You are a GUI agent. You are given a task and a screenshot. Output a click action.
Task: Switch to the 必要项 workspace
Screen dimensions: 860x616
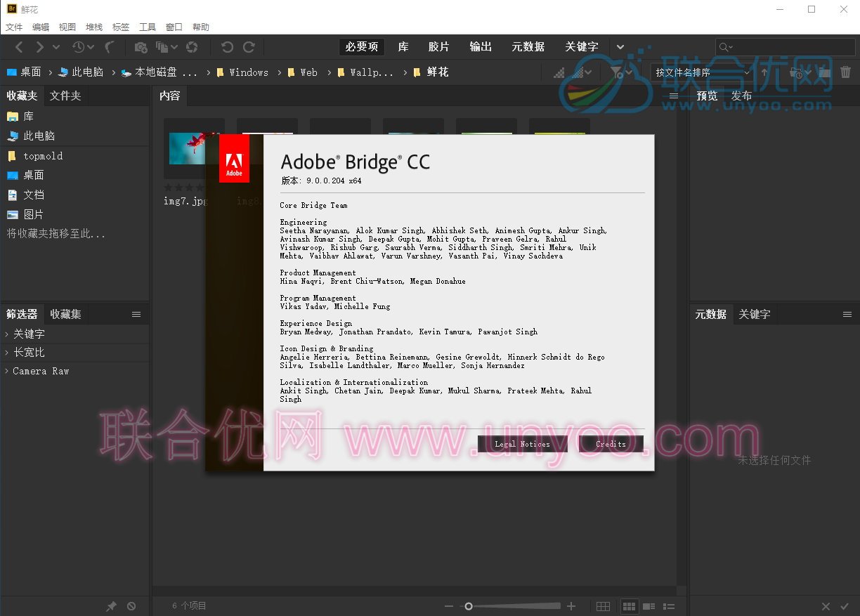362,46
